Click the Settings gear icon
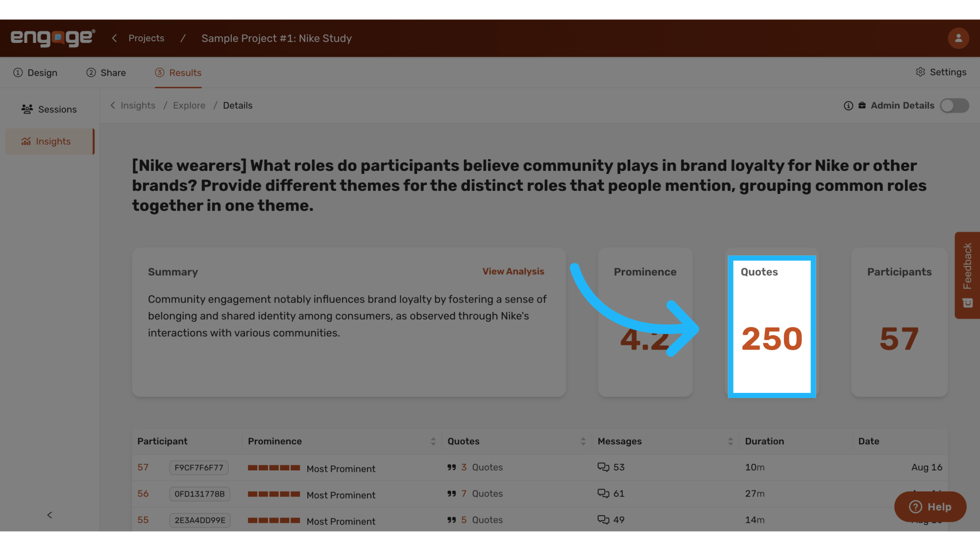Screen dimensions: 980x551 (920, 72)
